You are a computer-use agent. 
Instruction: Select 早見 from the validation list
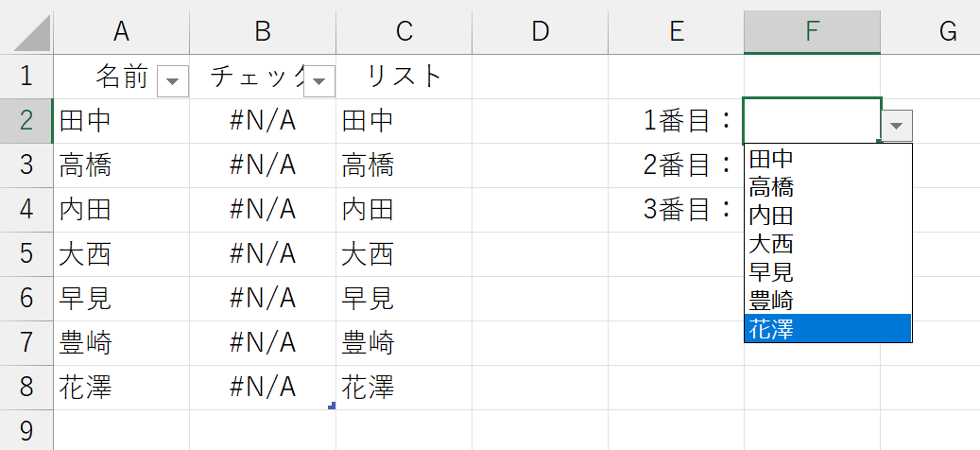tap(828, 271)
